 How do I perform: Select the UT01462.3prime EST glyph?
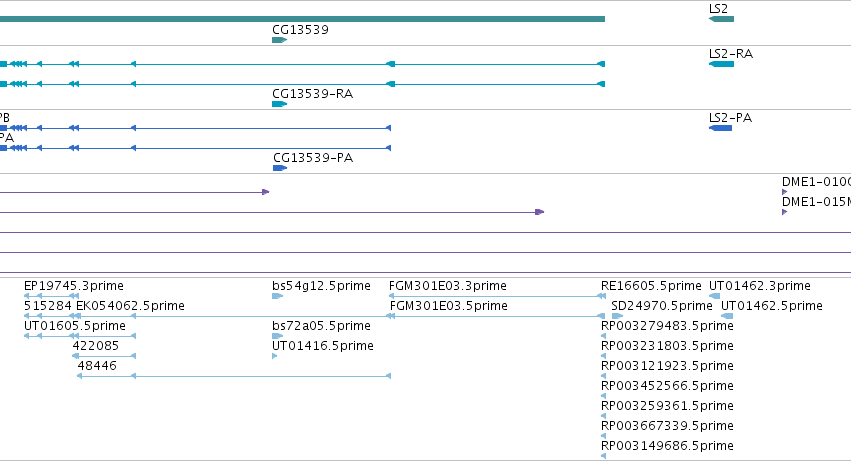(715, 296)
